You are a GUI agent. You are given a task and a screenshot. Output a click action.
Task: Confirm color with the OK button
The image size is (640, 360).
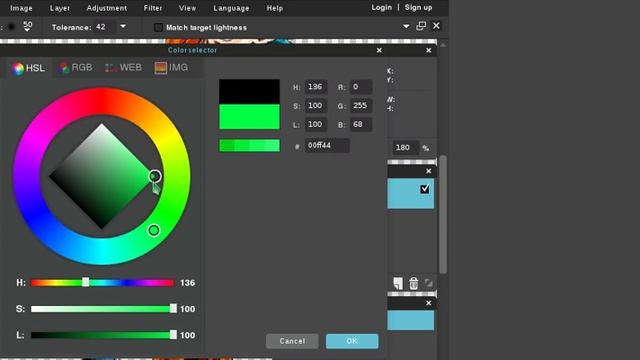pos(352,341)
